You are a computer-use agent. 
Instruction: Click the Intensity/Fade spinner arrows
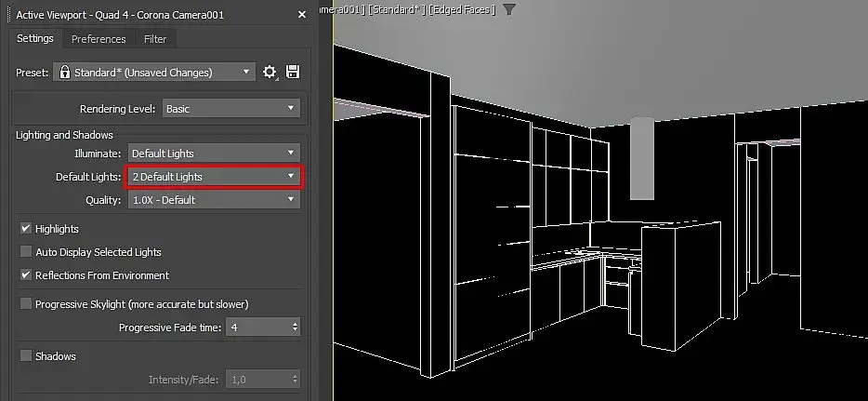(x=295, y=380)
